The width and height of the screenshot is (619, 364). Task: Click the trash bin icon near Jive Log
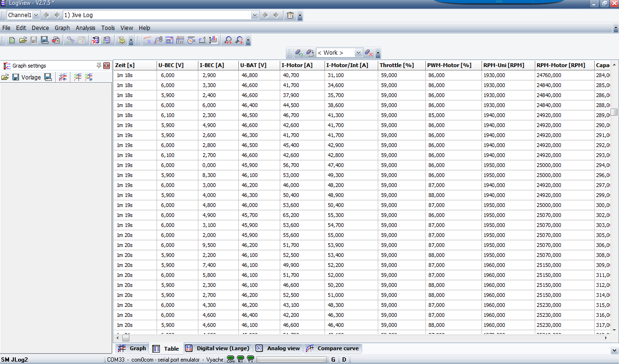[290, 15]
